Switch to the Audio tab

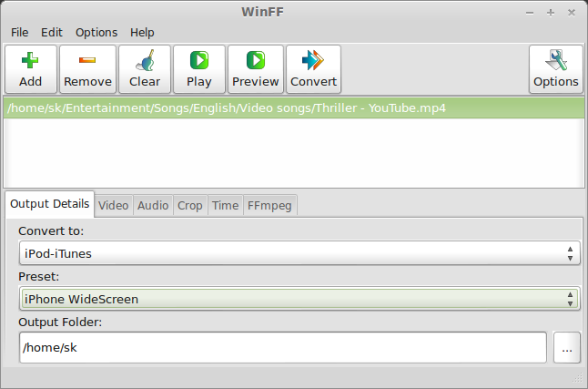(153, 205)
